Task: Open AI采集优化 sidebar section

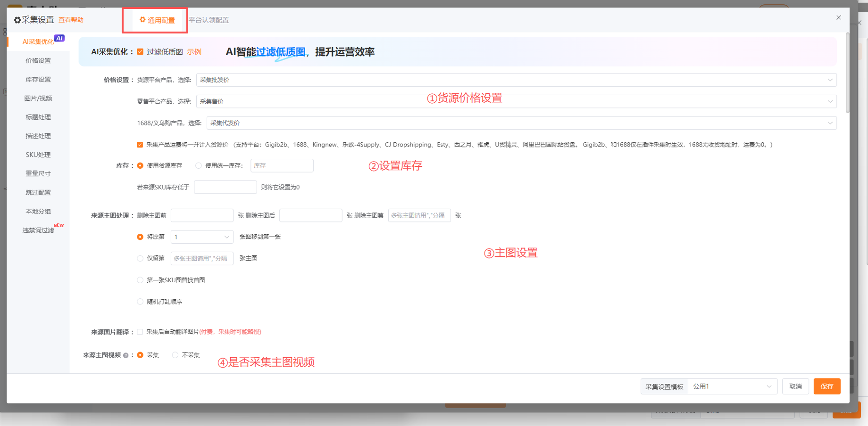Action: tap(38, 41)
